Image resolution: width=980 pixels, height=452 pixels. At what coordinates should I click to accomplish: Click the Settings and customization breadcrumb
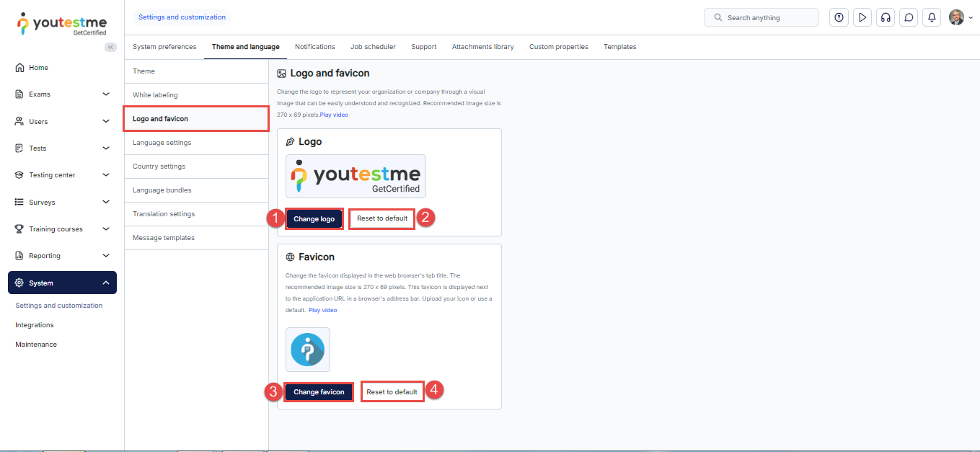(182, 17)
